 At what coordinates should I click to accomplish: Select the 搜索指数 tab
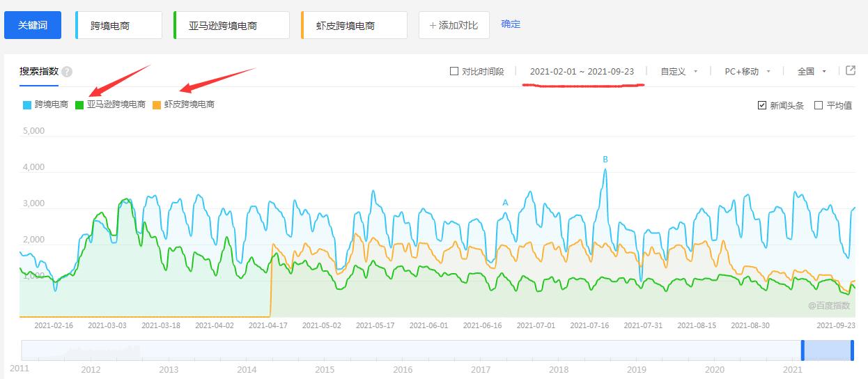point(39,71)
